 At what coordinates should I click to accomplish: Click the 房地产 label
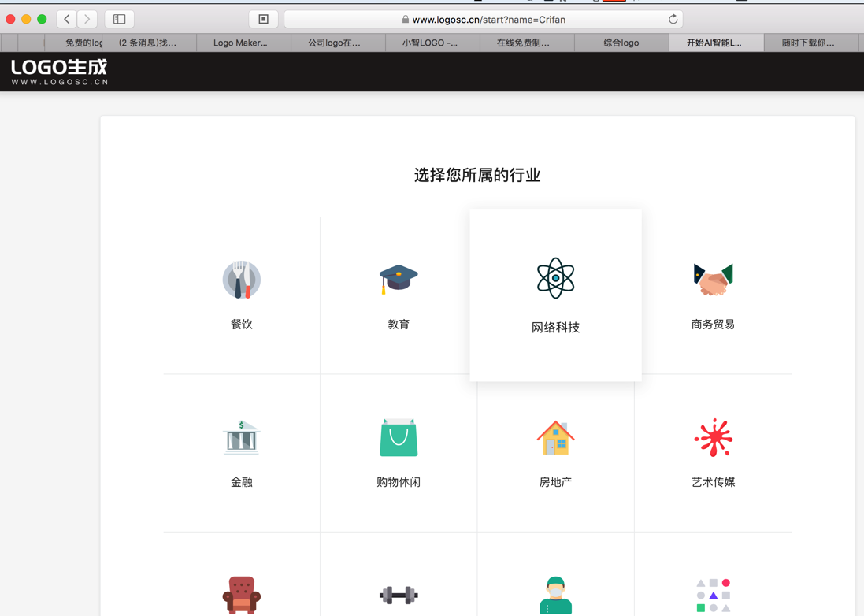click(x=555, y=482)
